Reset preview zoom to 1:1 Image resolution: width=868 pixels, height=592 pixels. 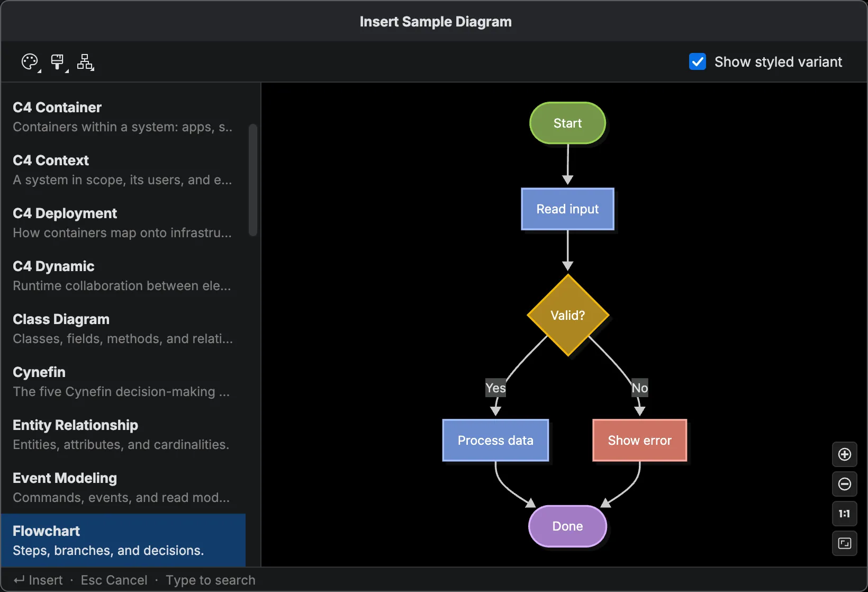click(845, 514)
